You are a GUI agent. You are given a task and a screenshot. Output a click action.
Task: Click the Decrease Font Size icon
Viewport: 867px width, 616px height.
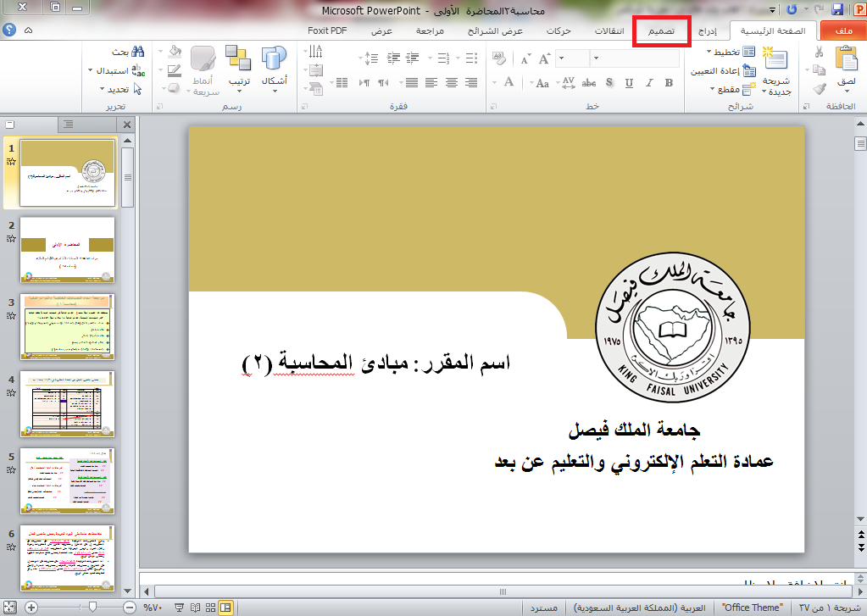click(x=525, y=58)
